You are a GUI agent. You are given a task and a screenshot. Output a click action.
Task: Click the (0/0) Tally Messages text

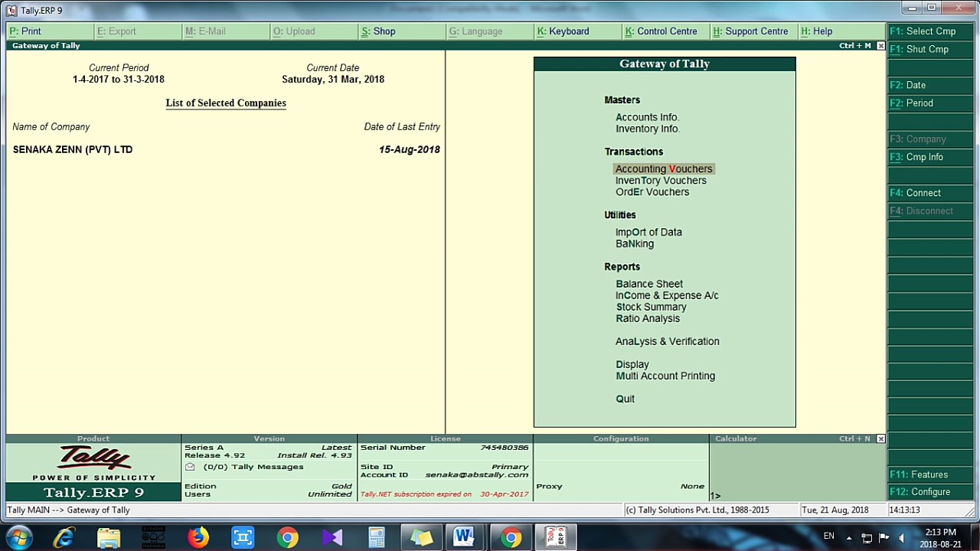click(x=253, y=467)
